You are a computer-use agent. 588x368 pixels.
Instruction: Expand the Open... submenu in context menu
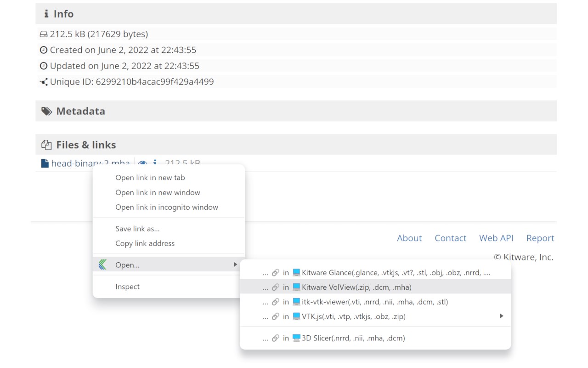[x=169, y=264]
